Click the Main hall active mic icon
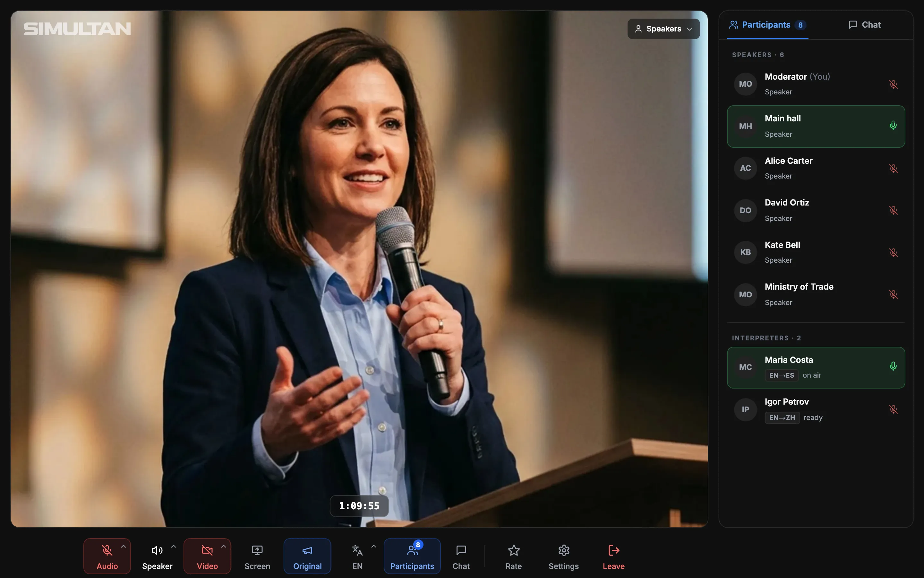Viewport: 924px width, 578px height. (893, 126)
